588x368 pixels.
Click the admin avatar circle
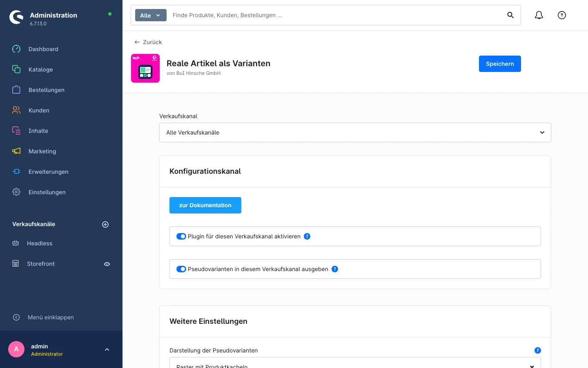point(16,349)
